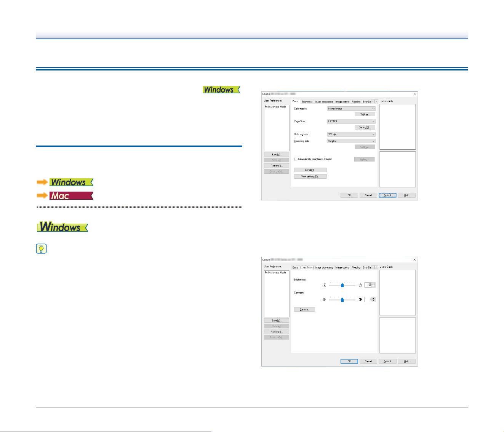504x432 pixels.
Task: Click the focused Default button in Basic dialog
Action: (x=387, y=195)
